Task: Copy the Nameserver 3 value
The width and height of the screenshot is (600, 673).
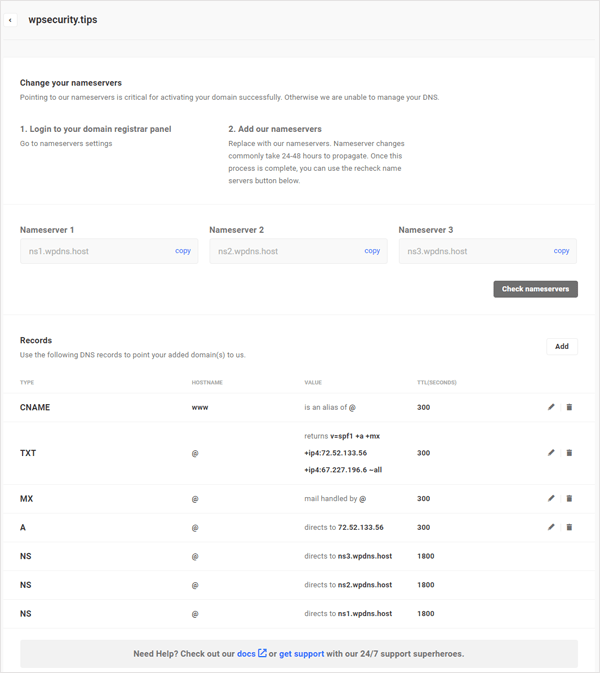Action: (561, 251)
